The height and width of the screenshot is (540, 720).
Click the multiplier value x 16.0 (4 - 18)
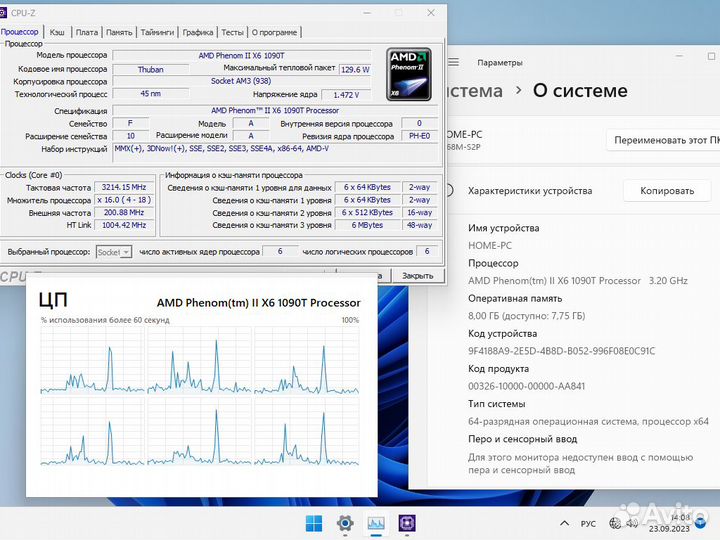(124, 200)
